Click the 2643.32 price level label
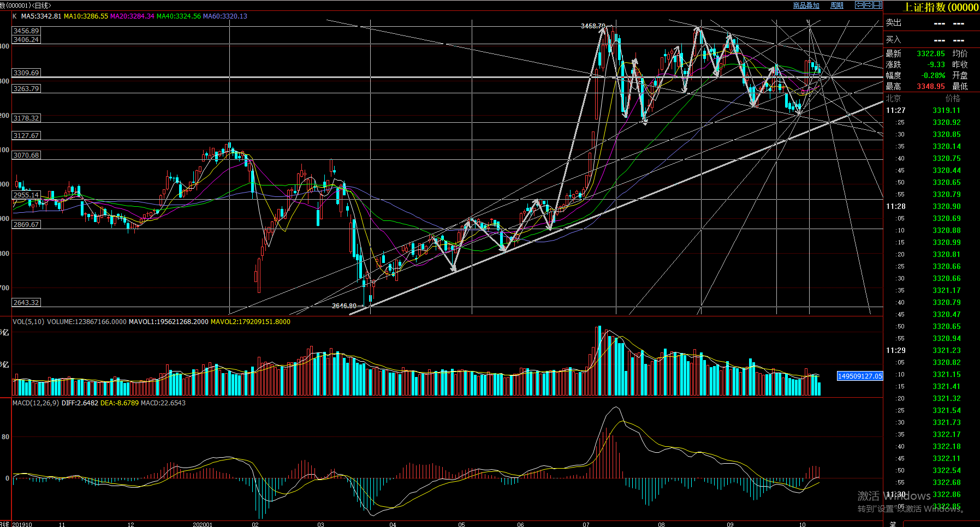Viewport: 980px width, 527px height. (x=26, y=303)
